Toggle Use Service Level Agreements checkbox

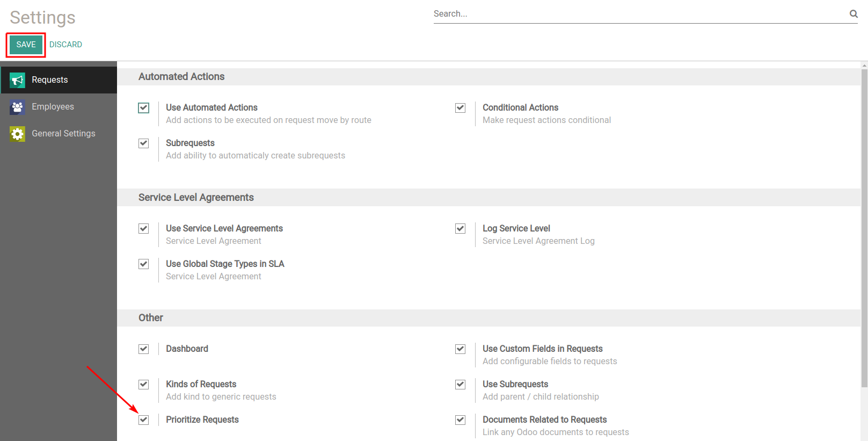click(143, 229)
